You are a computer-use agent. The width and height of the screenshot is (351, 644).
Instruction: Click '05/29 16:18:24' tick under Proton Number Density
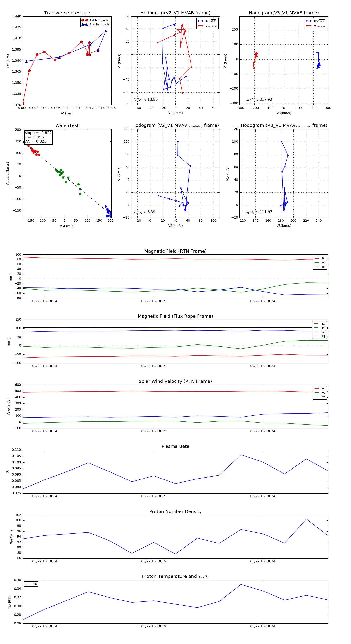(262, 561)
